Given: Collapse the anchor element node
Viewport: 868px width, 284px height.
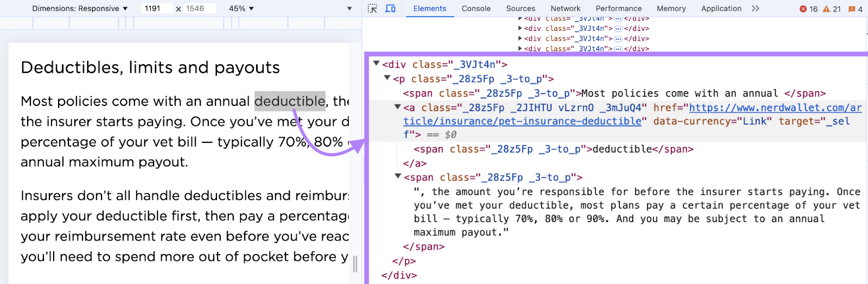Looking at the screenshot, I should [398, 107].
